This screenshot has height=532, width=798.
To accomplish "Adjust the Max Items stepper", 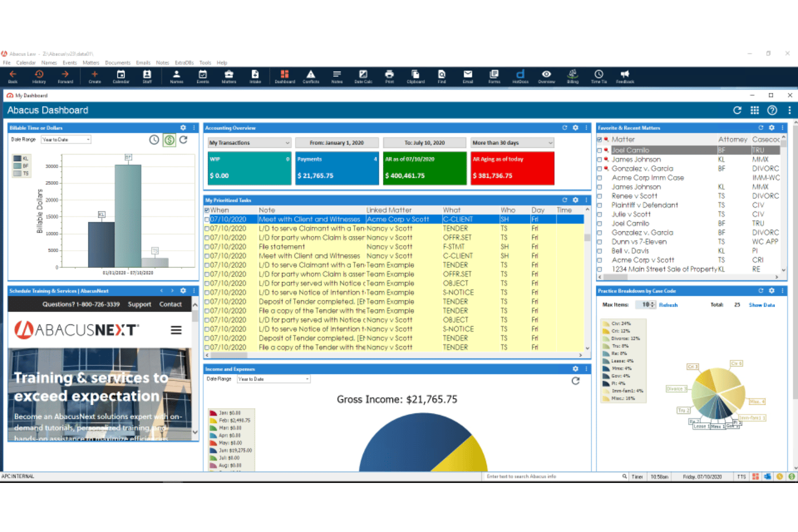I will click(653, 305).
